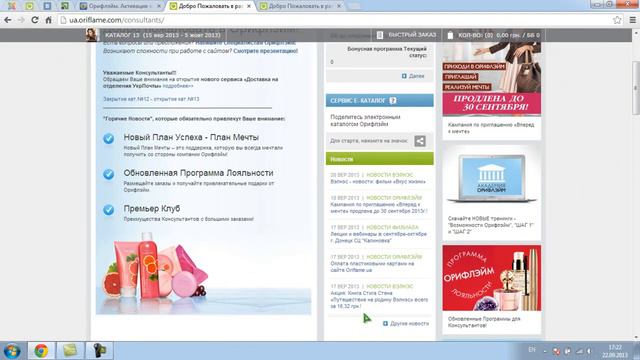This screenshot has height=360, width=640.
Task: Click the network signal tray icon
Action: 579,351
